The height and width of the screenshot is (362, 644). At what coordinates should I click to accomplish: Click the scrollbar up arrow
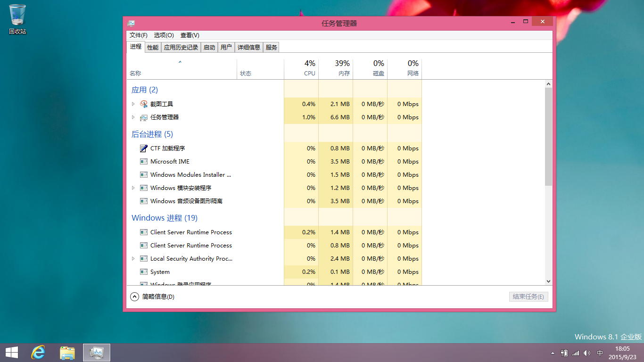tap(548, 84)
